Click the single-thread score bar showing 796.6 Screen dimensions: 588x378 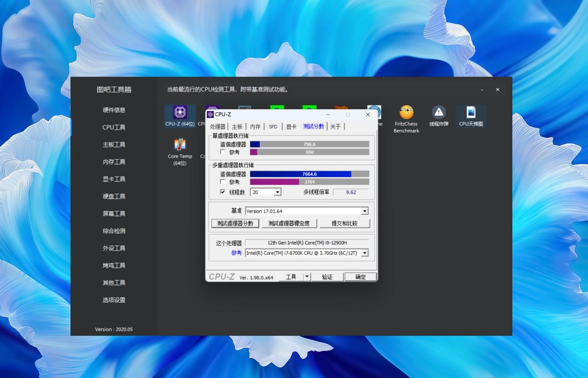point(310,144)
